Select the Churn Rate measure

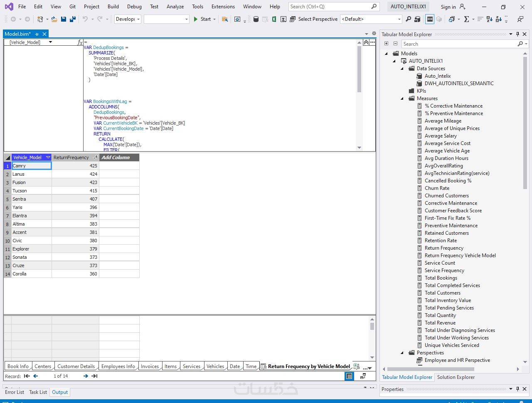tap(437, 188)
